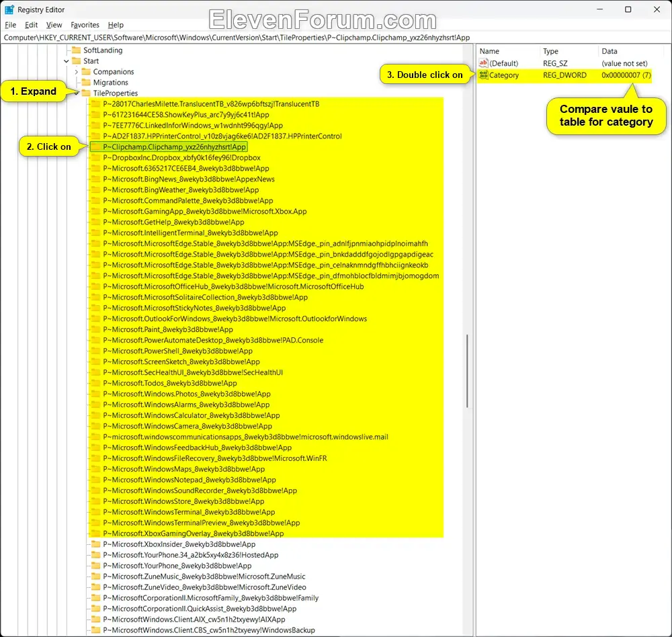This screenshot has width=672, height=637.
Task: Click folder icon of Microsoft.WindowsStore key
Action: pyautogui.click(x=96, y=501)
